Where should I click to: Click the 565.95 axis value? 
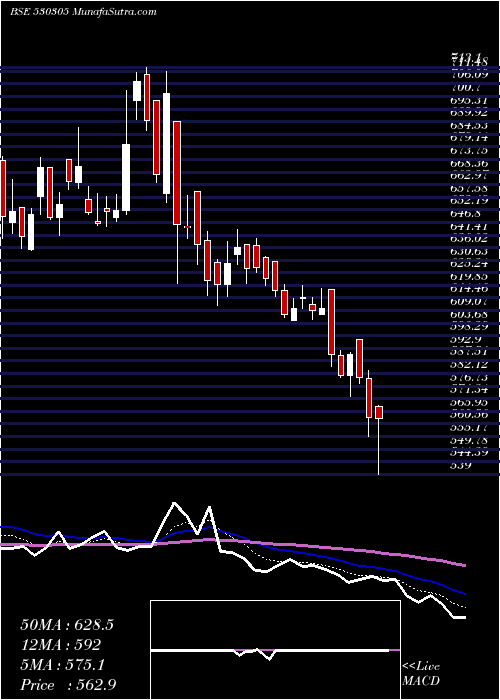(469, 403)
